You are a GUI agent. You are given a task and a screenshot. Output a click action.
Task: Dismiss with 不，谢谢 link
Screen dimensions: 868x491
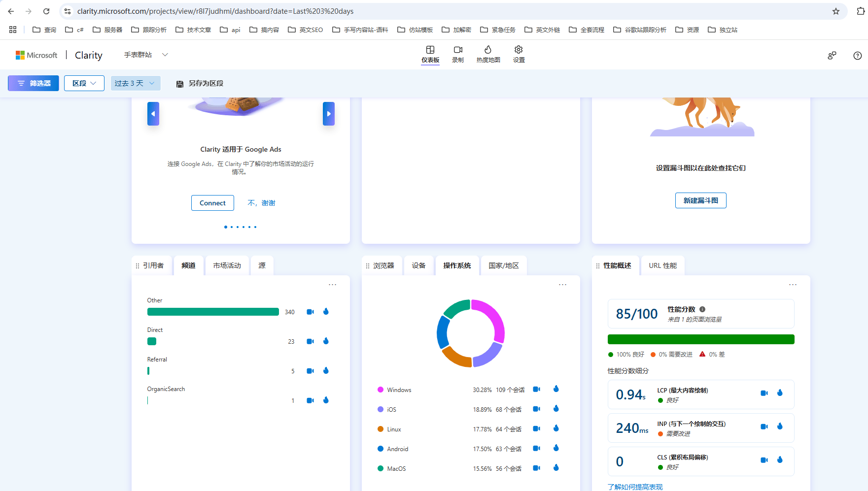click(x=261, y=203)
